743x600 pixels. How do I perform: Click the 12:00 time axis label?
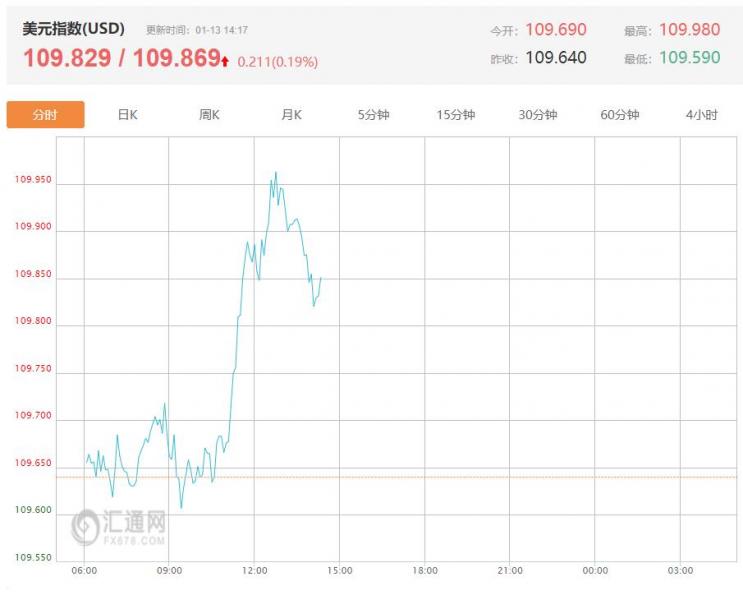[x=255, y=570]
